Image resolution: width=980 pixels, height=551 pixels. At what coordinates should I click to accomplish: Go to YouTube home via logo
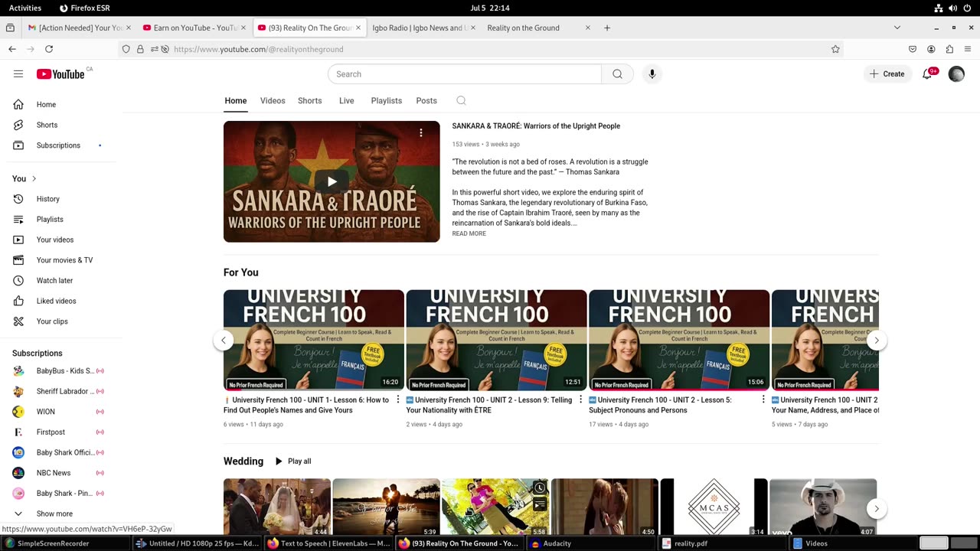coord(60,74)
